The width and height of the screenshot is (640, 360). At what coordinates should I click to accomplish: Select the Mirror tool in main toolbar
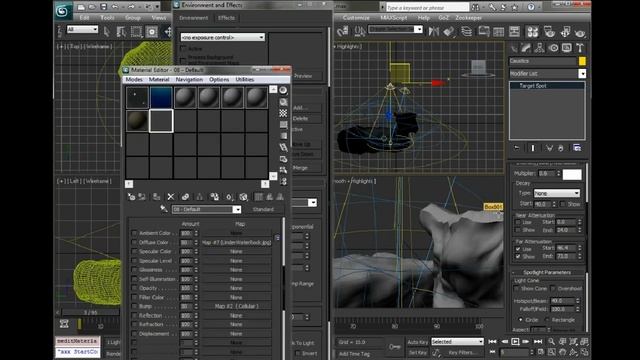(433, 31)
